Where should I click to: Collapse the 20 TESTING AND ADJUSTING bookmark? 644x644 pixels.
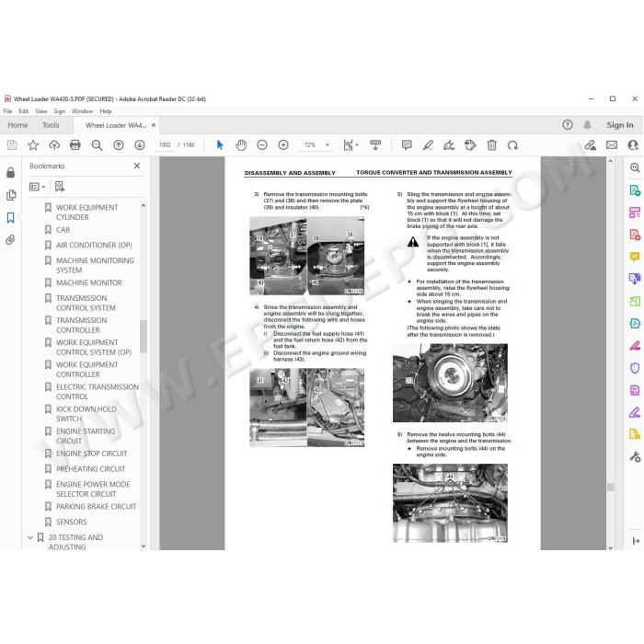pyautogui.click(x=30, y=537)
